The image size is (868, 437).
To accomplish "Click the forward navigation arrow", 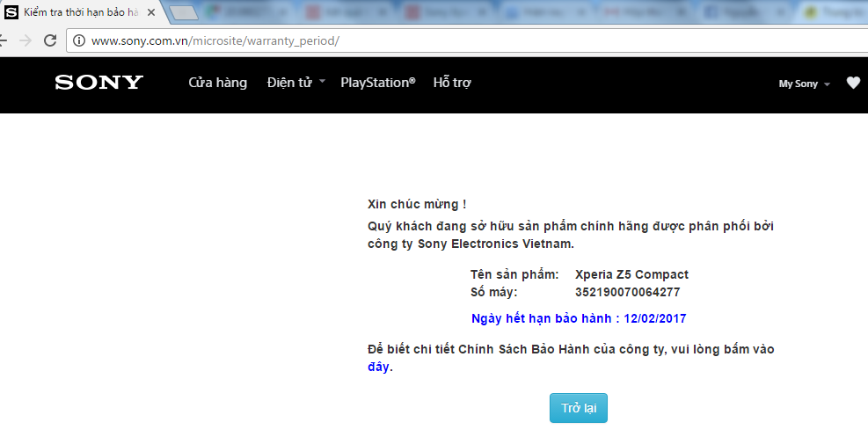I will 26,40.
